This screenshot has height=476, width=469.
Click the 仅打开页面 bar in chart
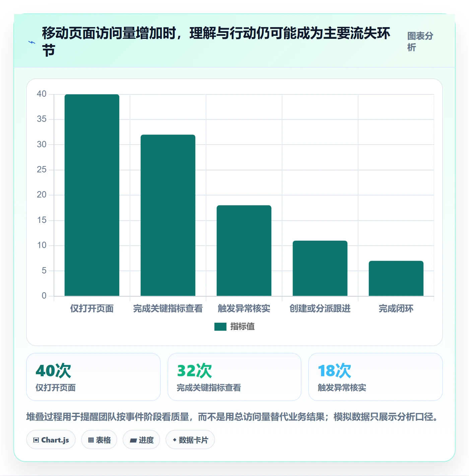point(92,195)
